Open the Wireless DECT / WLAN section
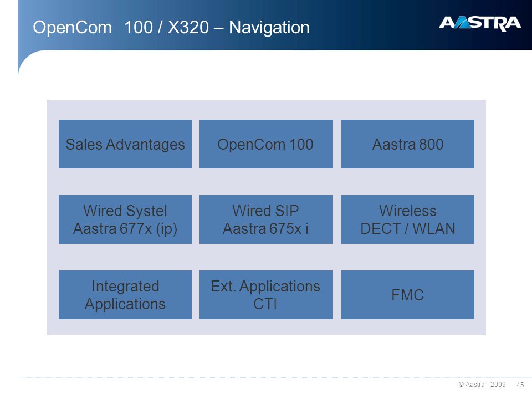532x399 pixels. coord(408,219)
